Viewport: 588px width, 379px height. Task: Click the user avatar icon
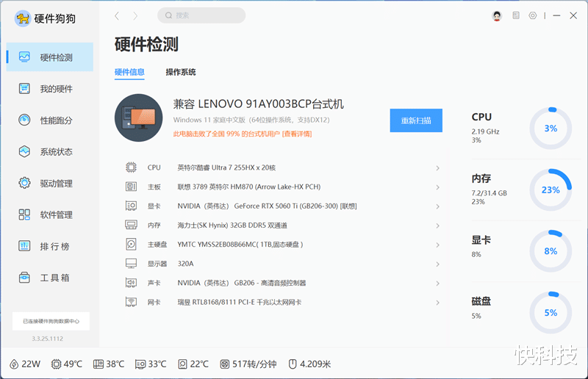click(497, 15)
